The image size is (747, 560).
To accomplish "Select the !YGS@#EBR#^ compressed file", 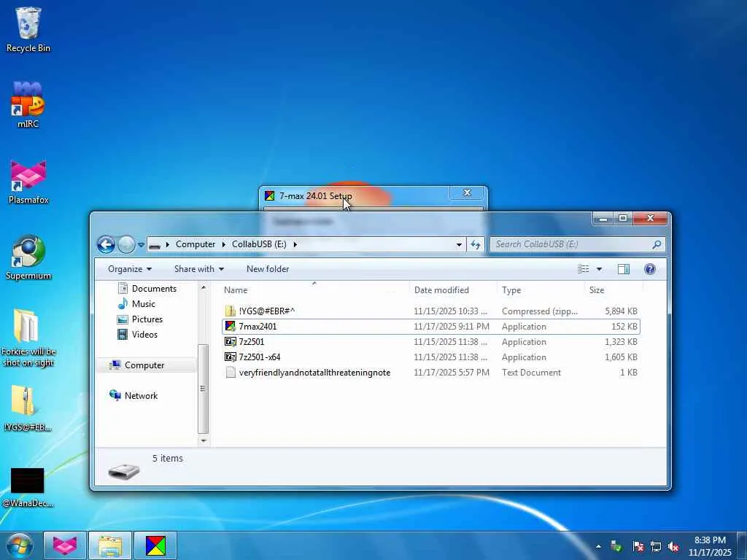I will click(x=431, y=311).
